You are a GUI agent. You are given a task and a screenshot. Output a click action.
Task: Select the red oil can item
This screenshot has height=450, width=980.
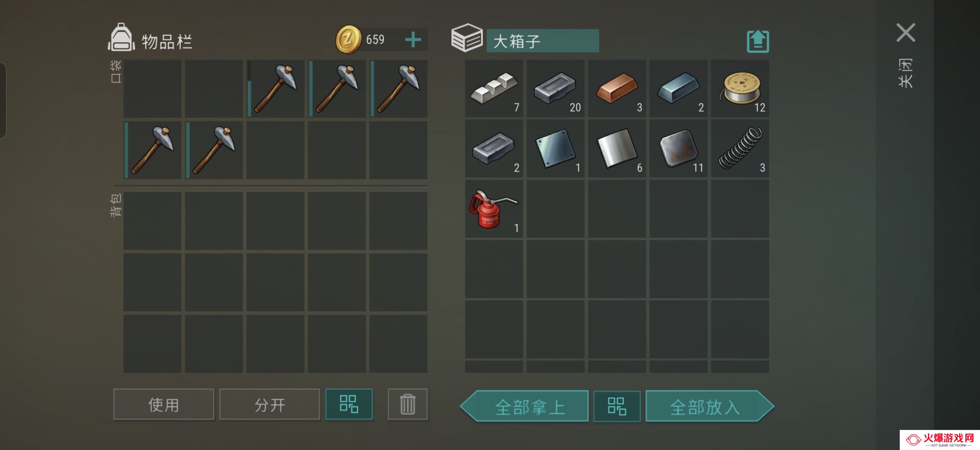pyautogui.click(x=494, y=209)
